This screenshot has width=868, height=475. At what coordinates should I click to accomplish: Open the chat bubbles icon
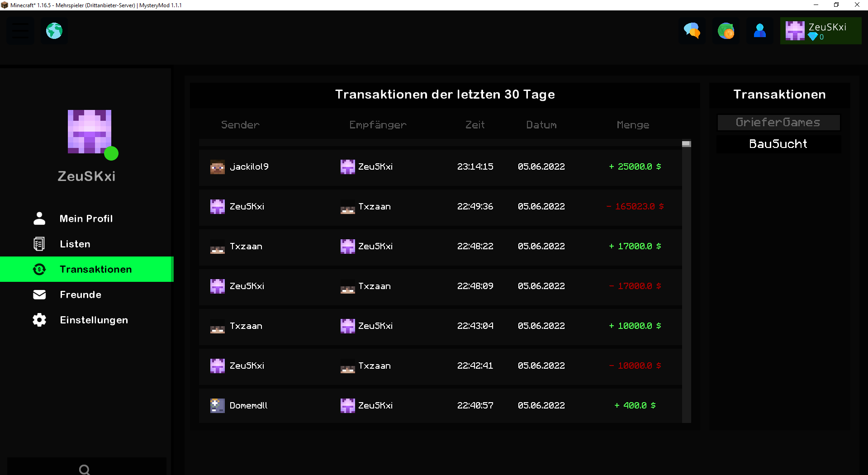point(692,31)
